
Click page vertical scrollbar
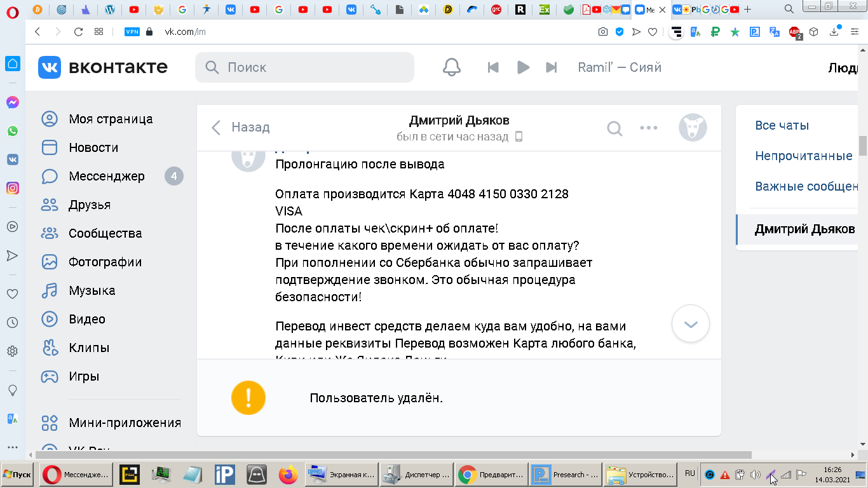[x=863, y=146]
